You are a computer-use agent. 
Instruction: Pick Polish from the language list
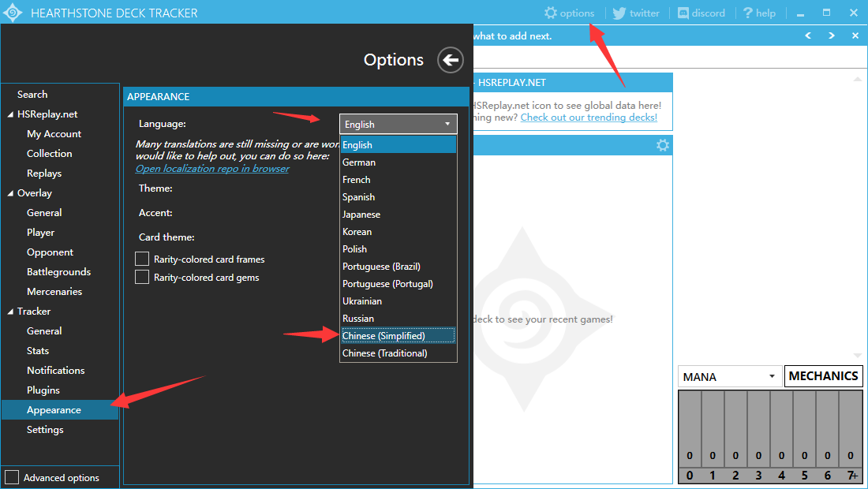pyautogui.click(x=398, y=249)
